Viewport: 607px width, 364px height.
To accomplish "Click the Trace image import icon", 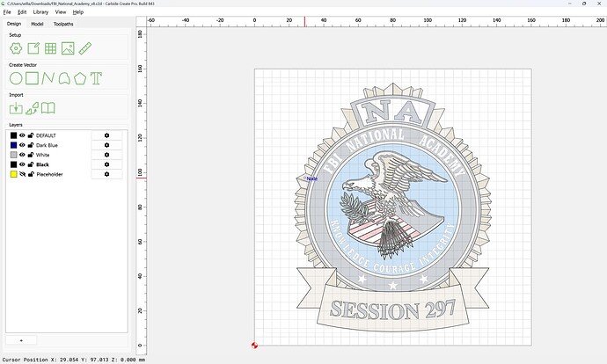I will point(33,108).
